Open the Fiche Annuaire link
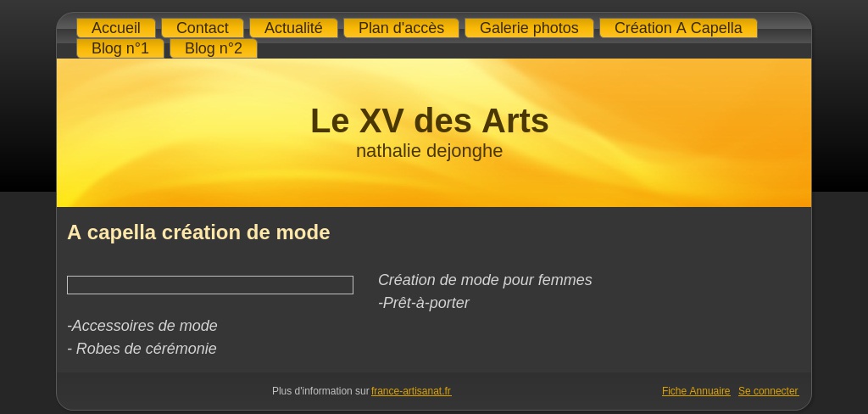This screenshot has width=868, height=414. click(696, 391)
